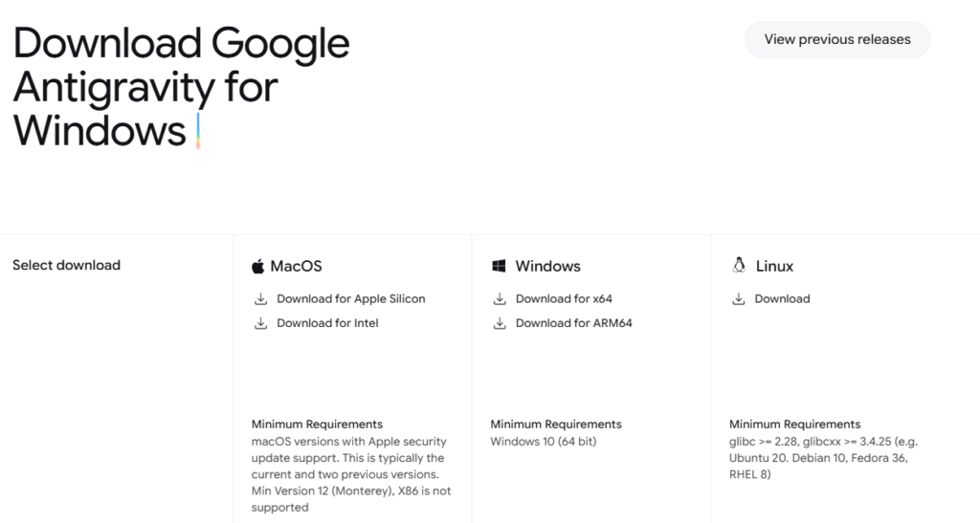Start the Download for x64 link
Image resolution: width=980 pixels, height=523 pixels.
pyautogui.click(x=563, y=299)
